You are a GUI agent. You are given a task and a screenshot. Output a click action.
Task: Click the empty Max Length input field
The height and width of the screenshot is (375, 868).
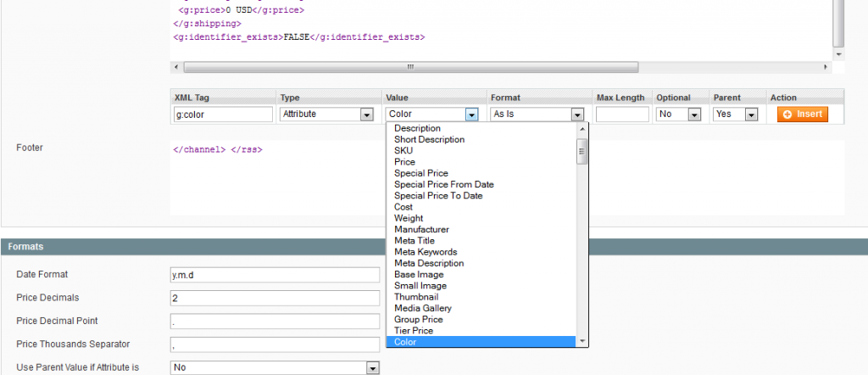[621, 114]
